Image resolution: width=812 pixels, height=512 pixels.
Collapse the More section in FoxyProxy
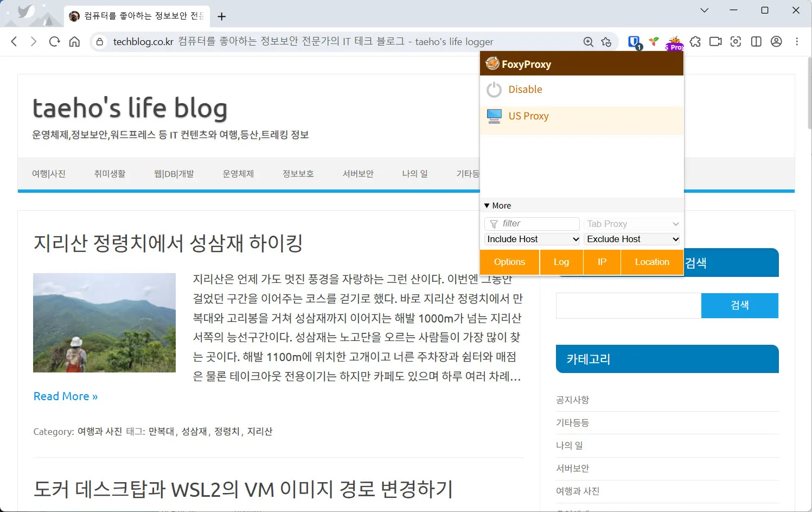pyautogui.click(x=497, y=205)
